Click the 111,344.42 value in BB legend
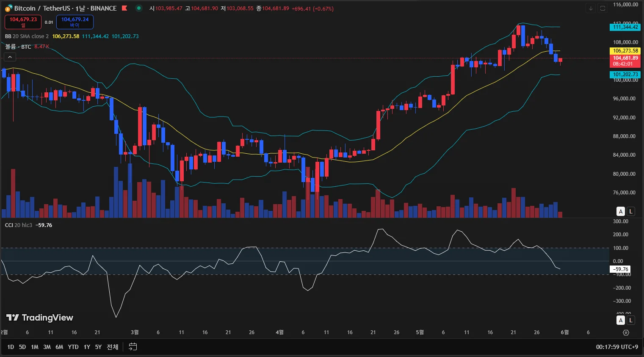This screenshot has height=357, width=644. click(95, 36)
